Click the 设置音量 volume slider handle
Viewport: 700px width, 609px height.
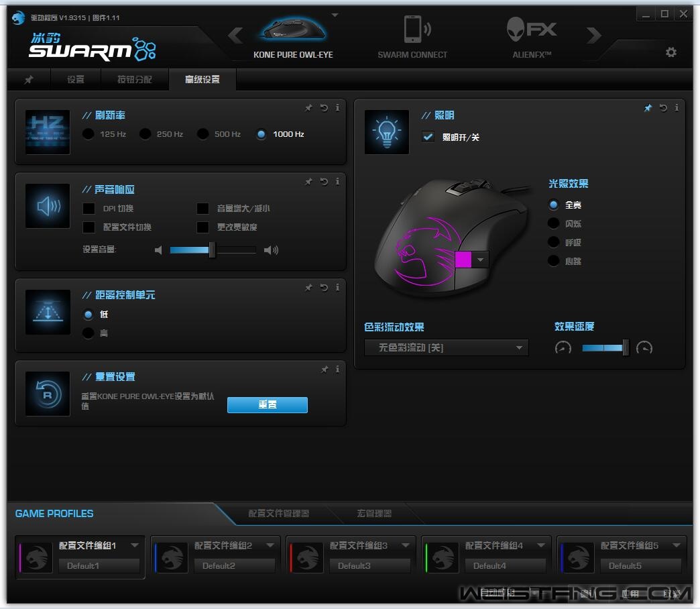pyautogui.click(x=212, y=250)
